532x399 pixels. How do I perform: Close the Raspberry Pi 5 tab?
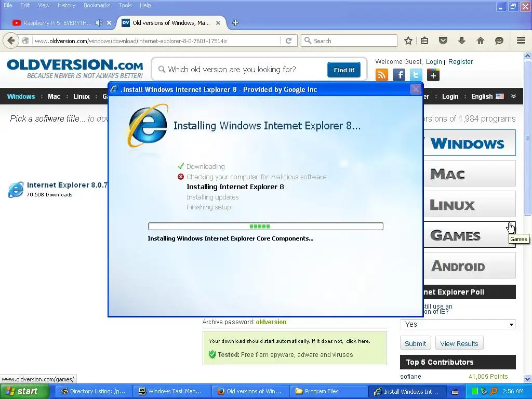109,23
